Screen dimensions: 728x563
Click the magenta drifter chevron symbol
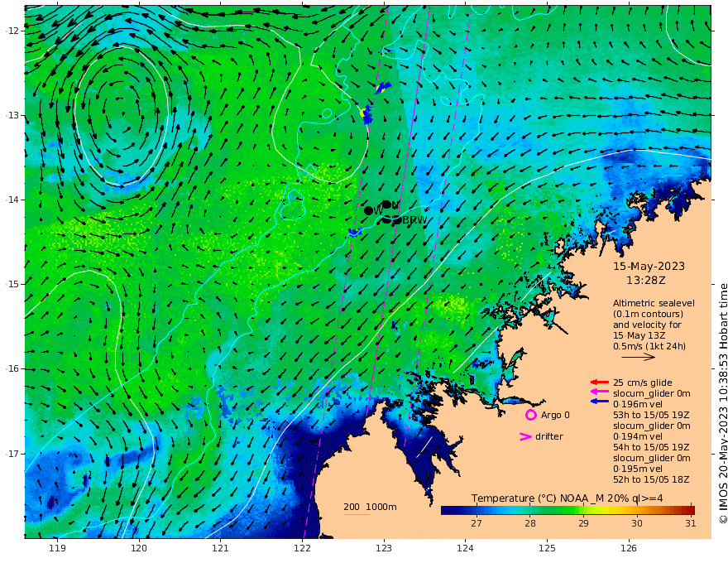[x=525, y=436]
